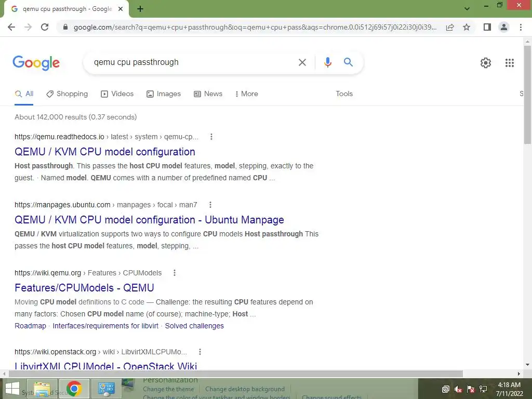Switch to the News tab
Screen dimensions: 532x399
(208, 94)
